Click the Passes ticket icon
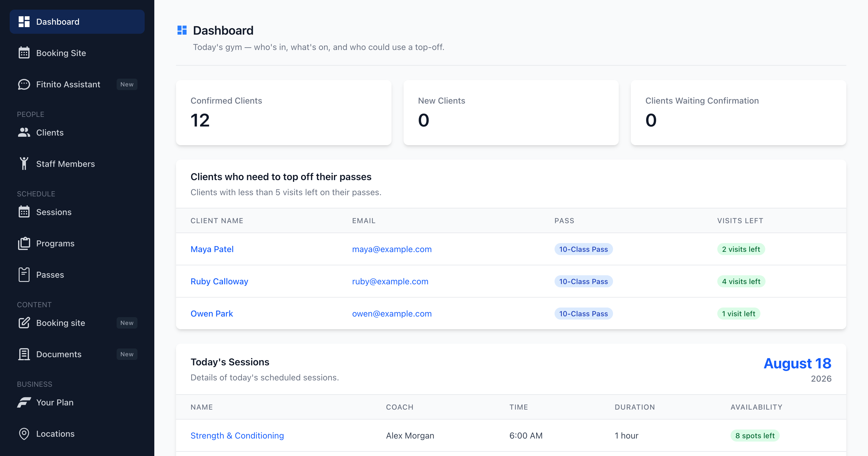Screen dimensions: 868x456 pyautogui.click(x=24, y=274)
